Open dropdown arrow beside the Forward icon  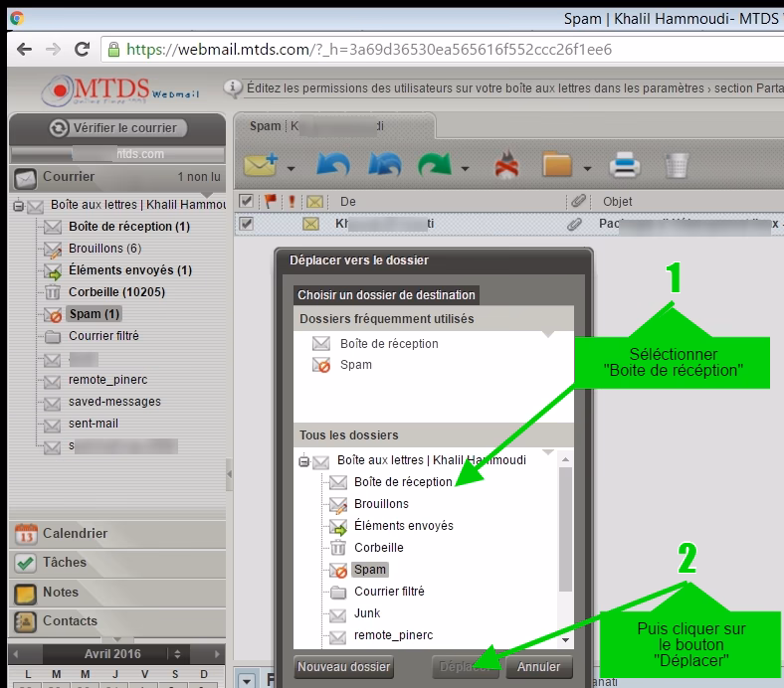tap(465, 169)
